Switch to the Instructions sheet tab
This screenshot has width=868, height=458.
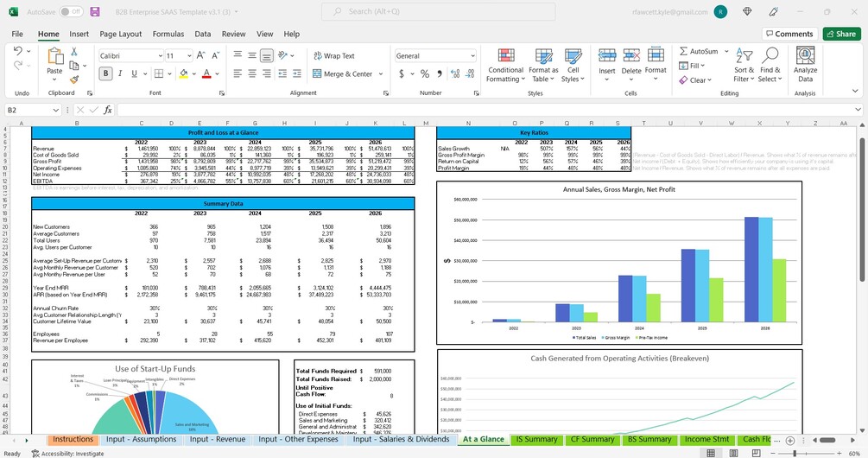[x=73, y=439]
